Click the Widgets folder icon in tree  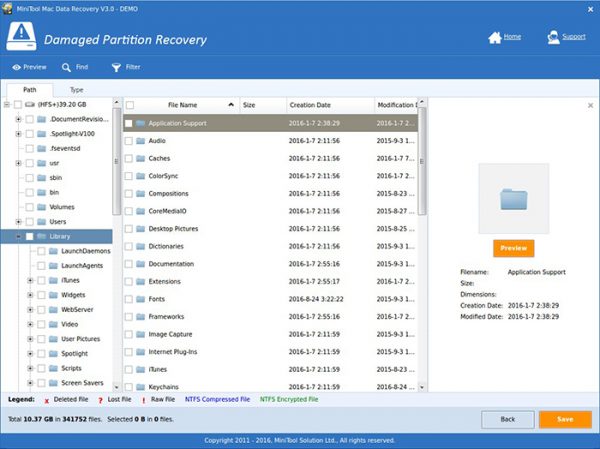(x=53, y=295)
